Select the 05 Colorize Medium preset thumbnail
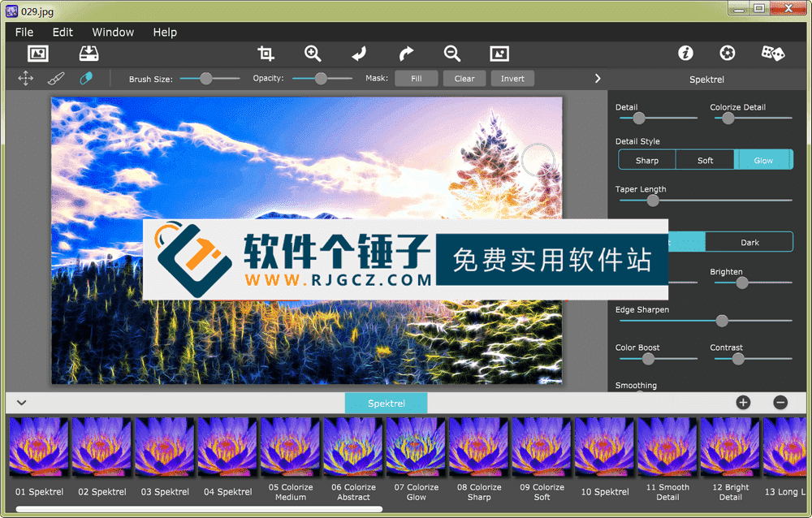 pos(290,447)
